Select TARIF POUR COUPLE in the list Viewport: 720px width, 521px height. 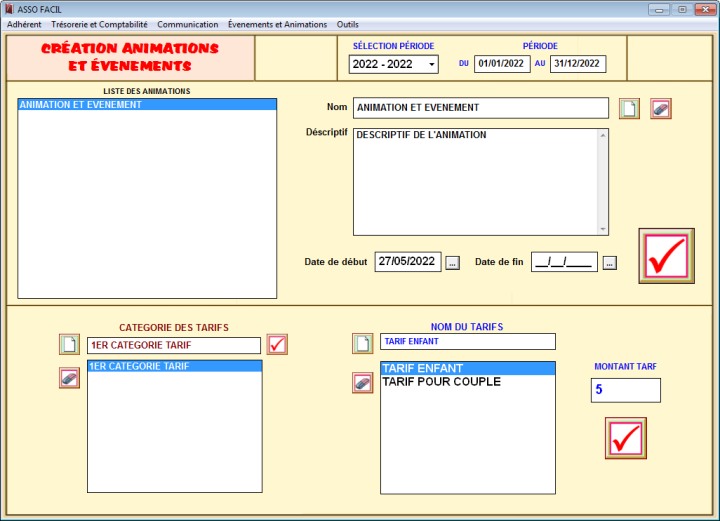441,382
